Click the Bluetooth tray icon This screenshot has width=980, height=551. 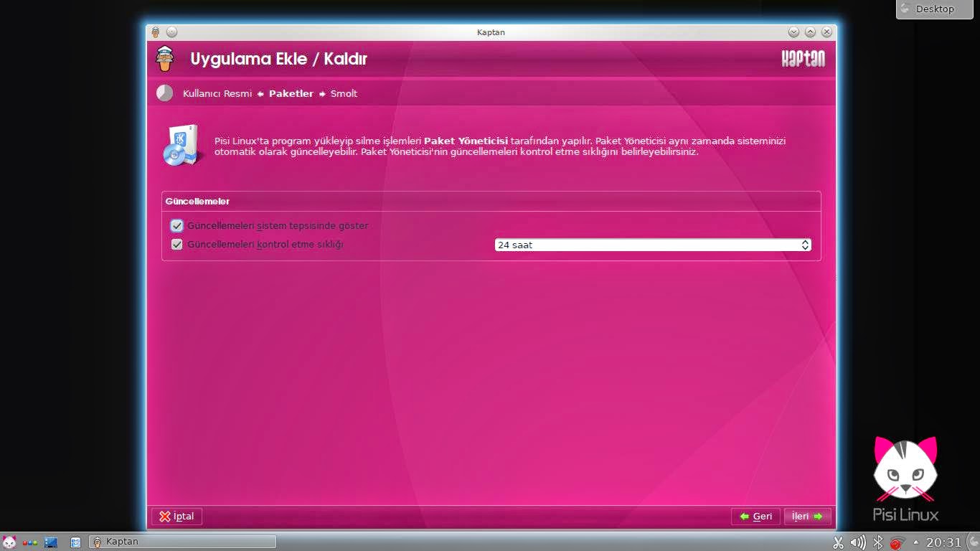[x=877, y=542]
